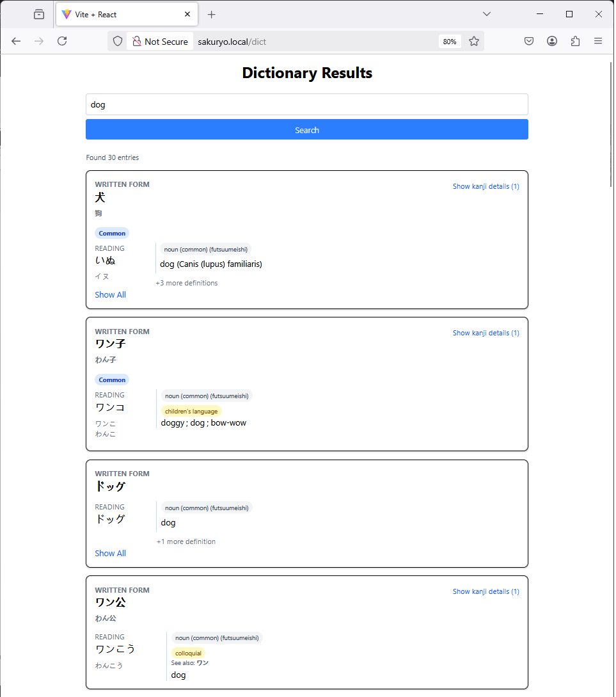Open the Firefox account icon

tap(552, 41)
